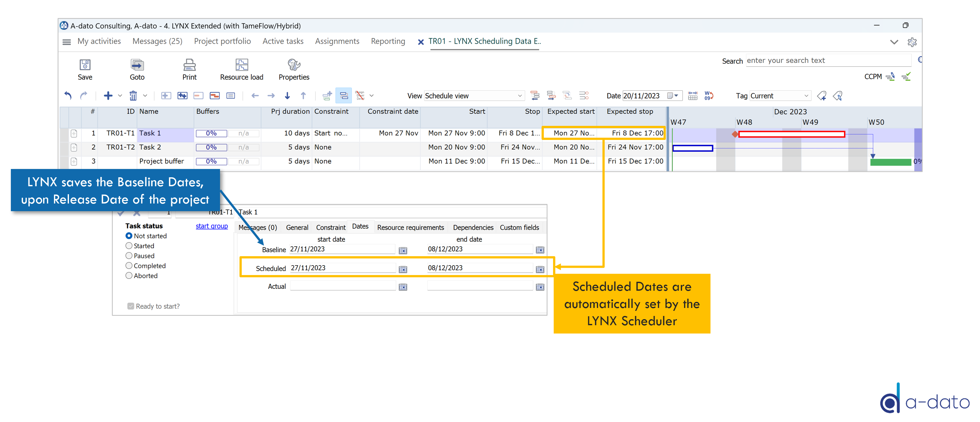The image size is (980, 422).
Task: Select the Not started status
Action: (129, 236)
